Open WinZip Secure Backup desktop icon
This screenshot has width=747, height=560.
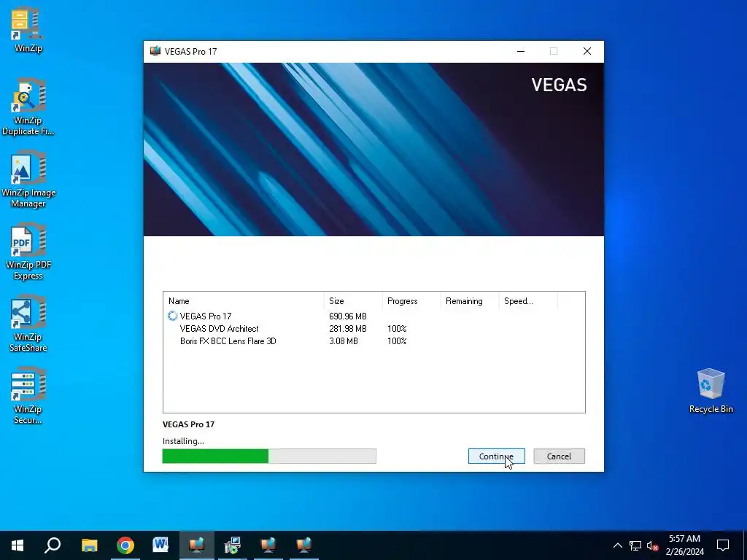click(28, 396)
